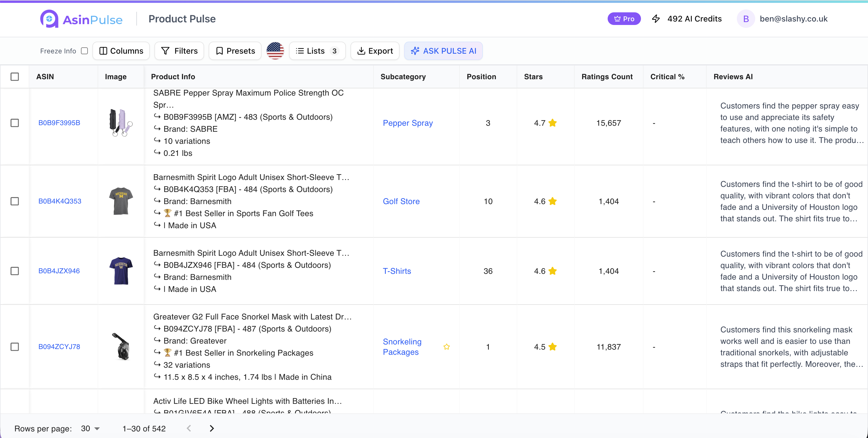Open the Filters panel
This screenshot has height=438, width=868.
coord(179,51)
